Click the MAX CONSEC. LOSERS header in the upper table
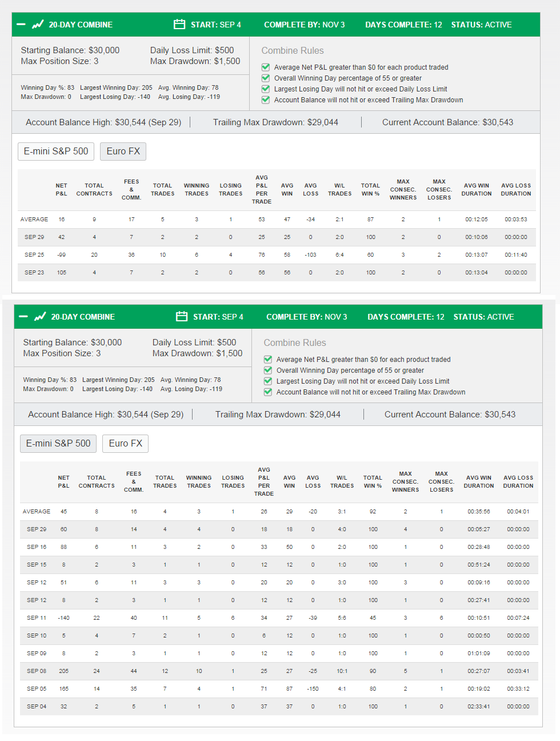This screenshot has height=741, width=560. coord(439,190)
